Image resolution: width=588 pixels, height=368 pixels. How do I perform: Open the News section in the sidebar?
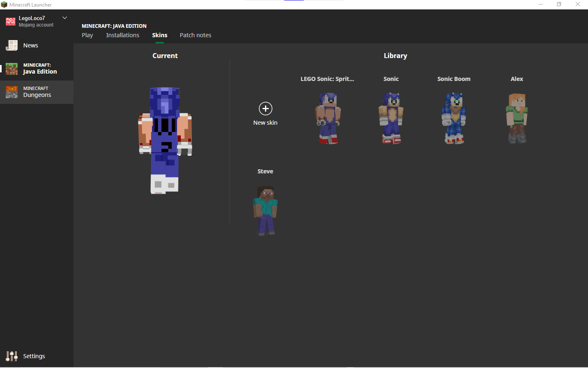click(x=31, y=45)
